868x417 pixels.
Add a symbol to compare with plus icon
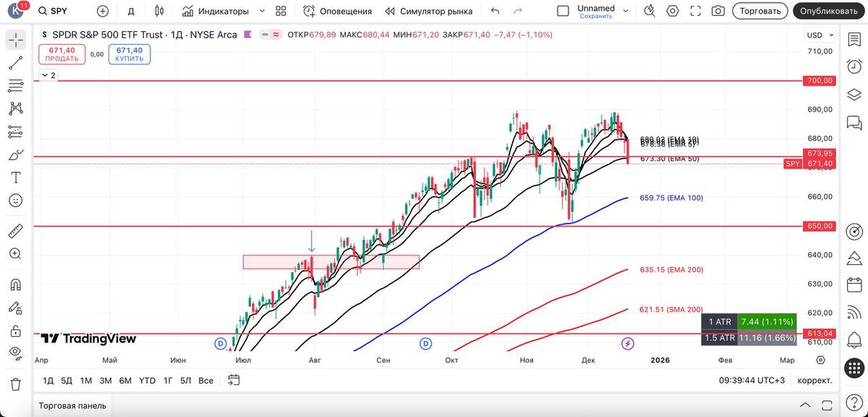point(103,11)
